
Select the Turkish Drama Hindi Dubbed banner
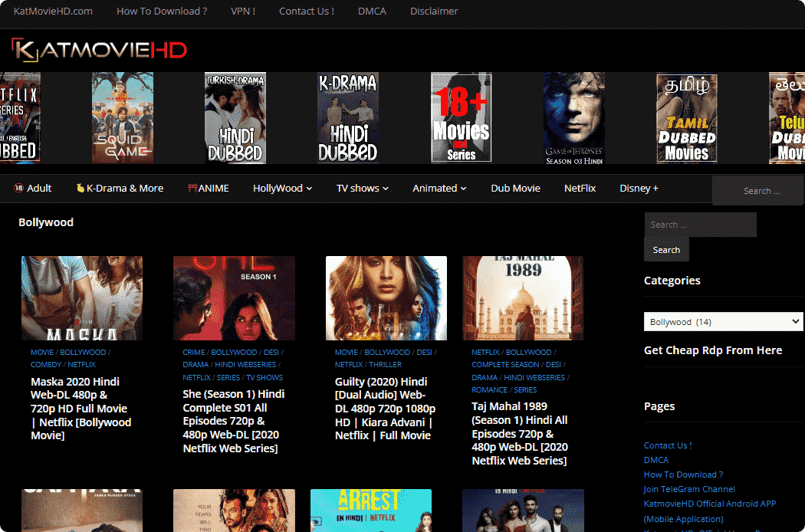(x=235, y=117)
